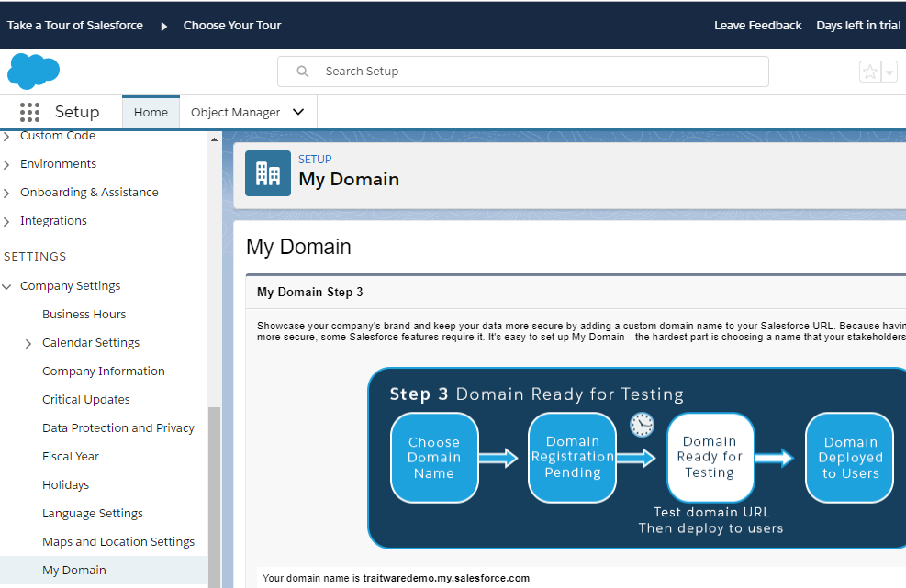Expand the Calendar Settings subtree

[x=28, y=344]
